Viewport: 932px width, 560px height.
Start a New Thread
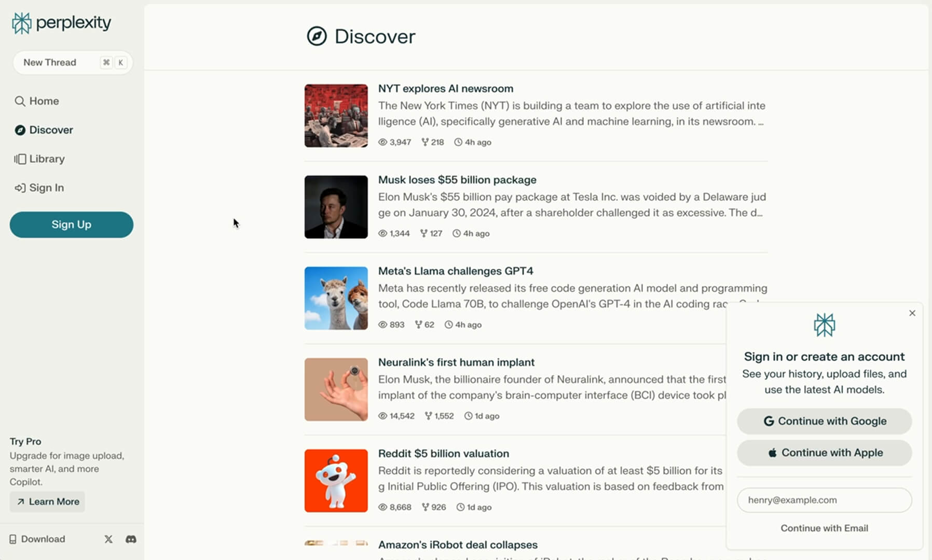[x=72, y=62]
